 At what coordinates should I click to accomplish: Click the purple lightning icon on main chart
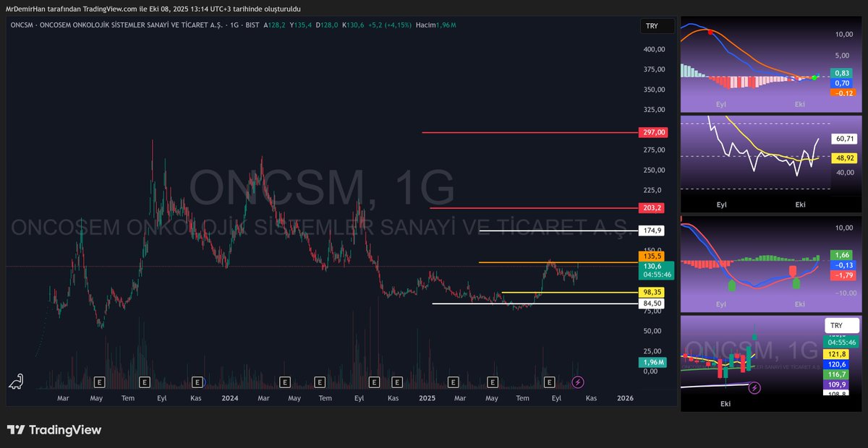click(x=577, y=382)
